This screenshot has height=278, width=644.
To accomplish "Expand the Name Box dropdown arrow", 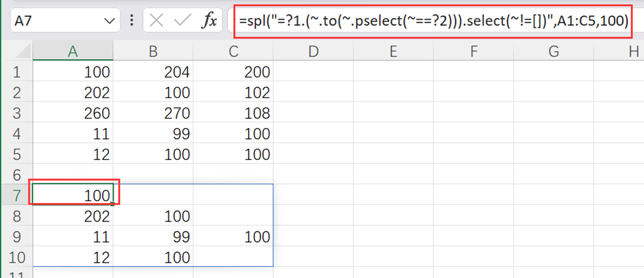I will [110, 21].
